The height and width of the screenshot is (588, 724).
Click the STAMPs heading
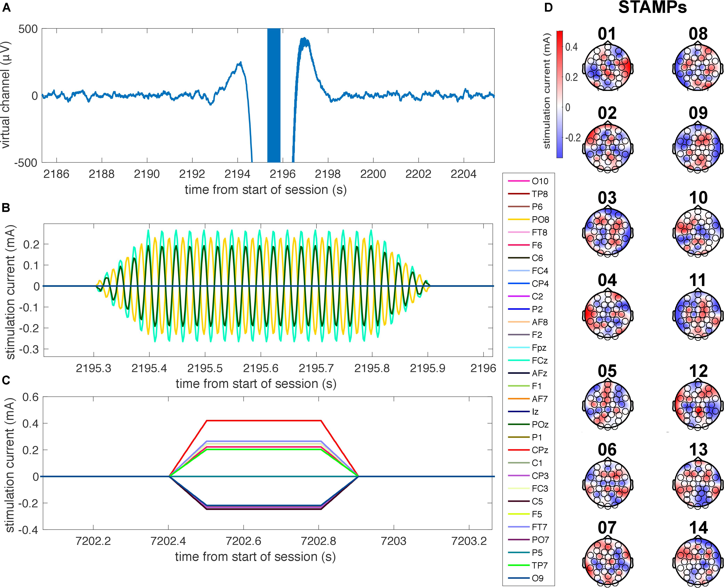pos(653,7)
